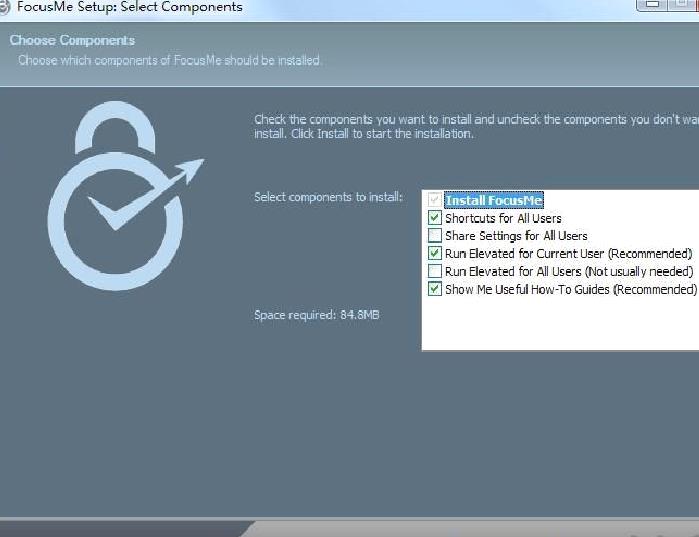Check Run Elevated for All Users
Screen dimensions: 699x537
pos(435,271)
